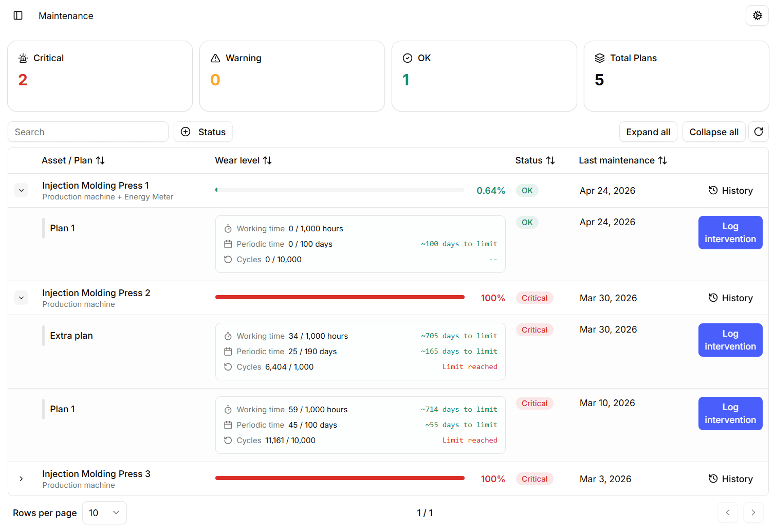
Task: Click the Maintenance page title
Action: (x=66, y=16)
